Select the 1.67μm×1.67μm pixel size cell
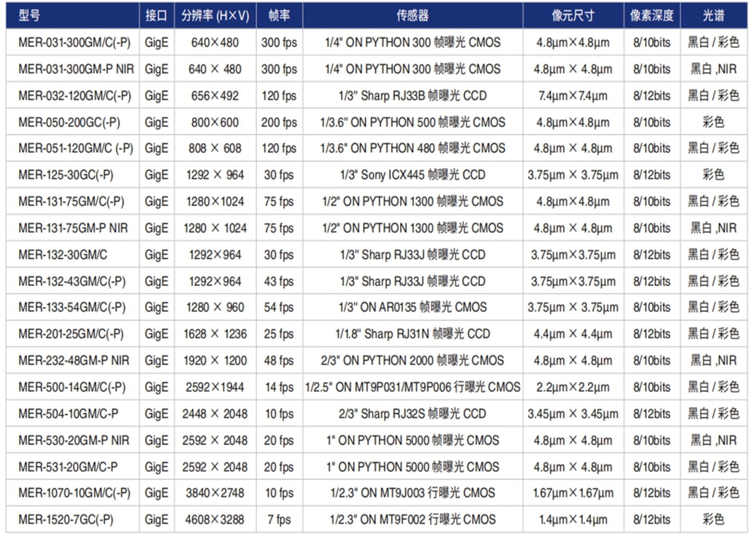This screenshot has width=756, height=538. coord(573,493)
